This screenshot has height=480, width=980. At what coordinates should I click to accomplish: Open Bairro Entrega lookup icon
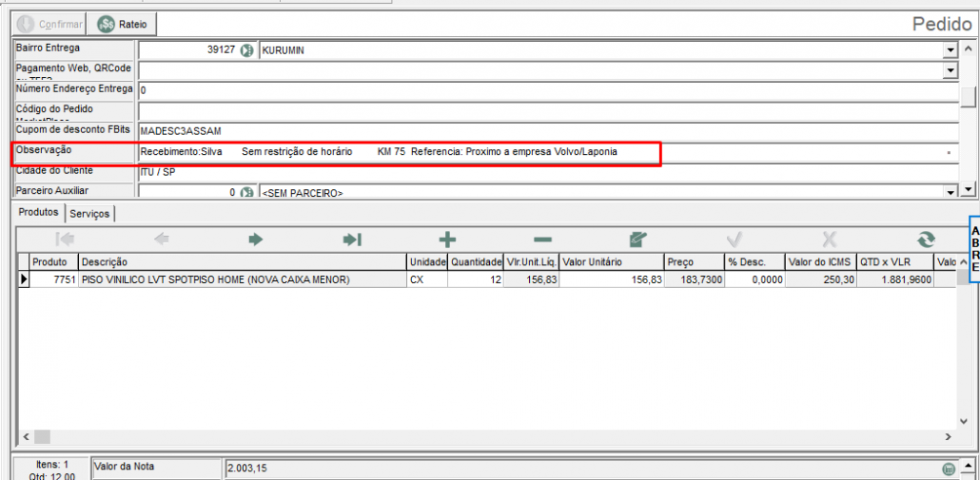click(246, 50)
